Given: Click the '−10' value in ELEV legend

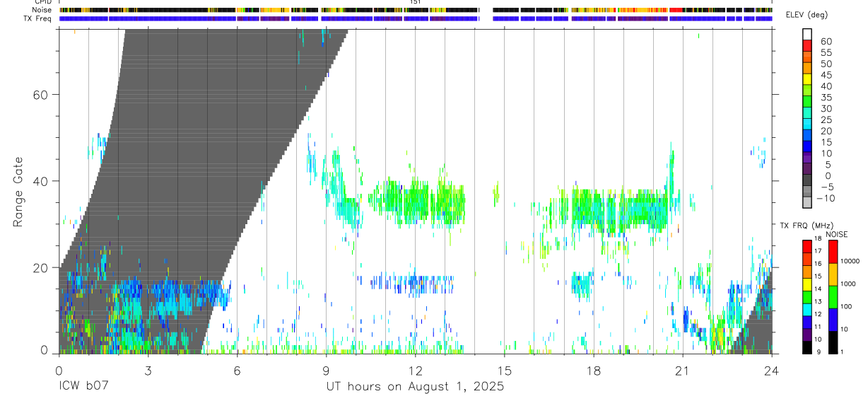Looking at the screenshot, I should pyautogui.click(x=824, y=198).
